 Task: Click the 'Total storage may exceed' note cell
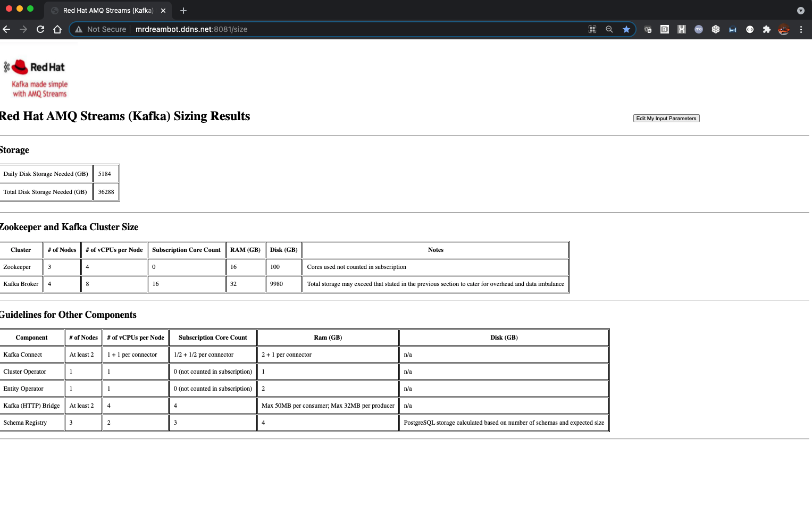(x=436, y=284)
